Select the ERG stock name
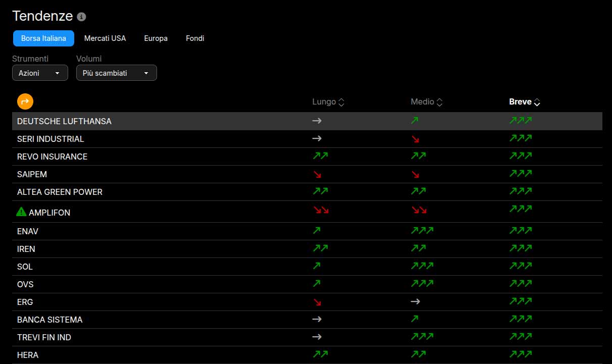This screenshot has height=364, width=612. pyautogui.click(x=25, y=302)
